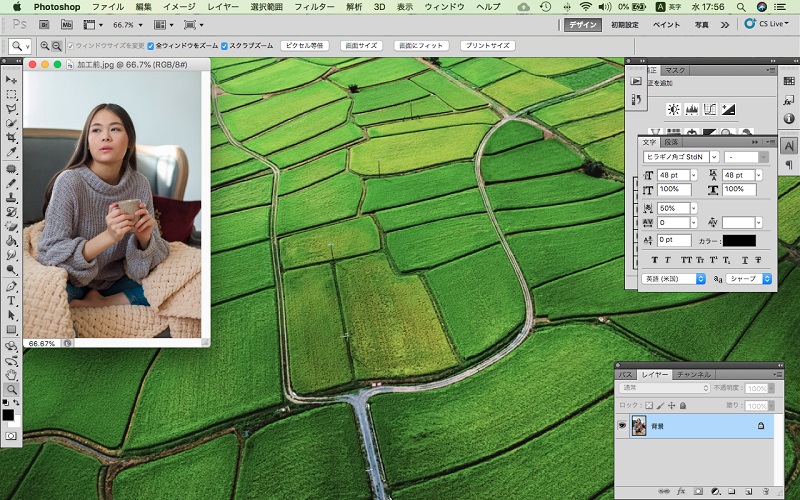Select the Spot Healing Brush tool
The width and height of the screenshot is (800, 500).
click(x=11, y=169)
